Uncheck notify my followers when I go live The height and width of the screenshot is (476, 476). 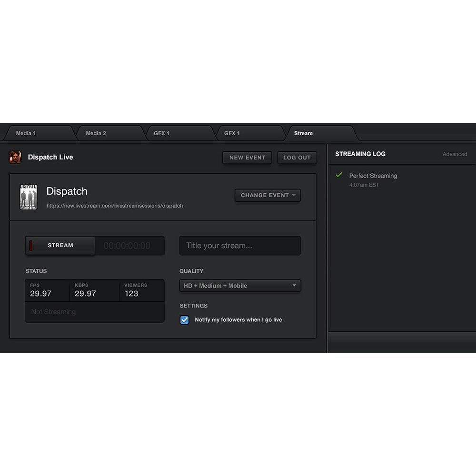[184, 320]
